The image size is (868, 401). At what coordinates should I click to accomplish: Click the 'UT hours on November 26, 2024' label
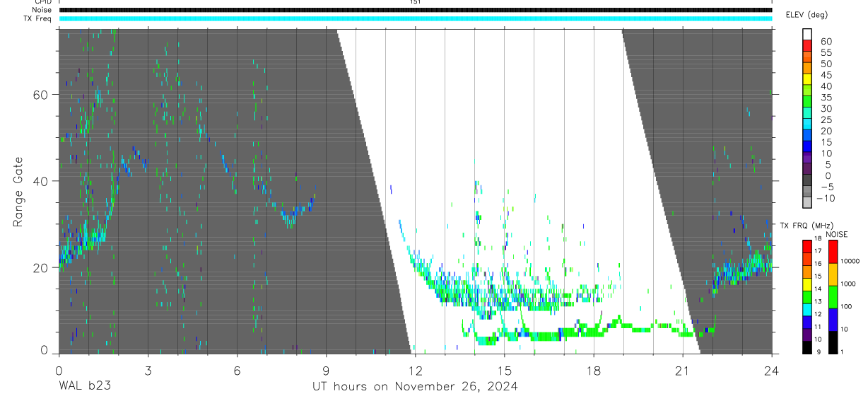(x=415, y=386)
